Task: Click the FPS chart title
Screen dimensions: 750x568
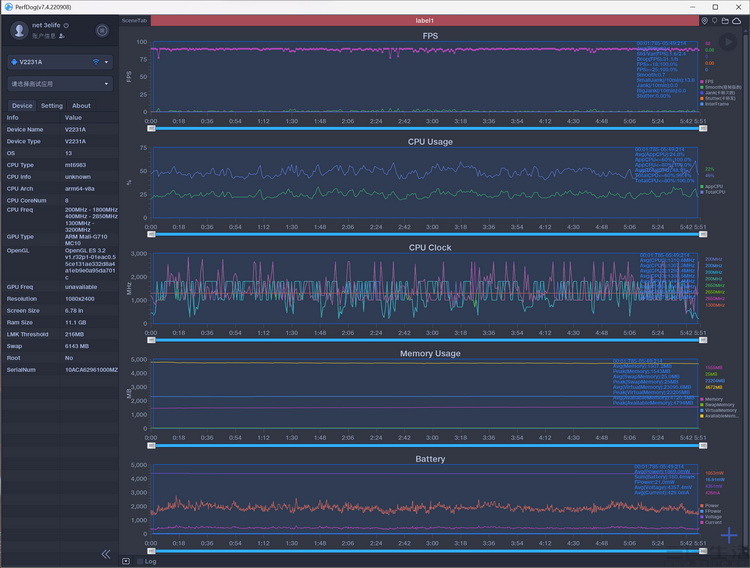Action: click(430, 36)
